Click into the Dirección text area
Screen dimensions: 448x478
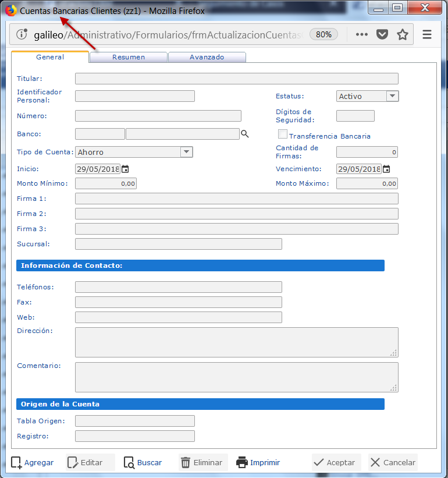pyautogui.click(x=236, y=342)
